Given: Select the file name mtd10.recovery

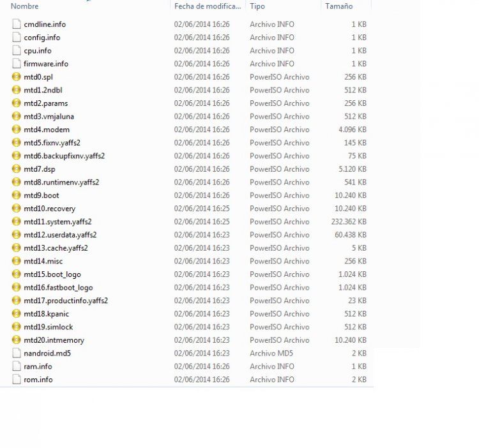Looking at the screenshot, I should coord(49,209).
